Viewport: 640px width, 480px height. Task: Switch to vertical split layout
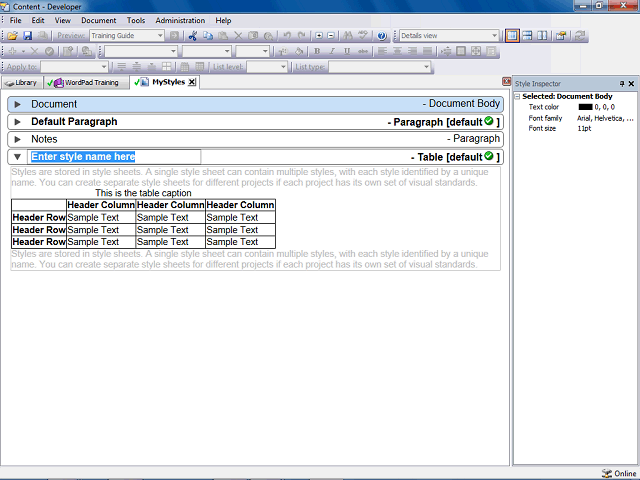tap(542, 36)
